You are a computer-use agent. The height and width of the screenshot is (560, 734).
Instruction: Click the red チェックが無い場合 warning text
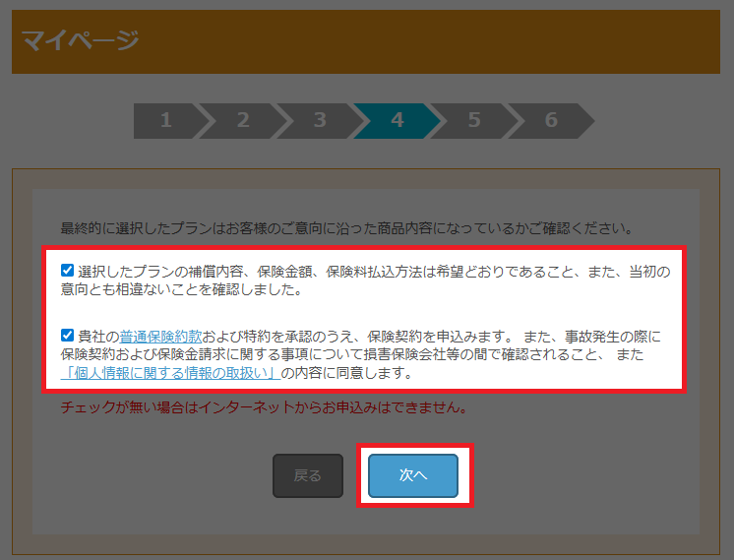pyautogui.click(x=263, y=406)
